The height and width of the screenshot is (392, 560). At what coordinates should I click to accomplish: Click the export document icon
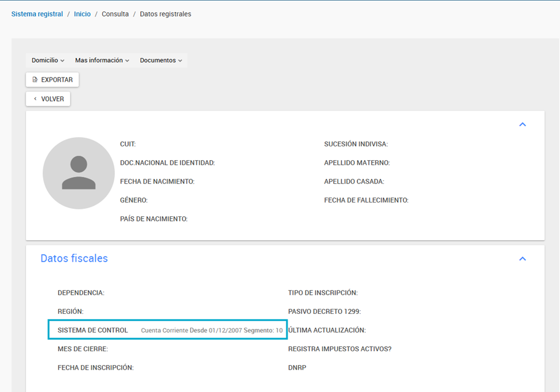(x=35, y=80)
